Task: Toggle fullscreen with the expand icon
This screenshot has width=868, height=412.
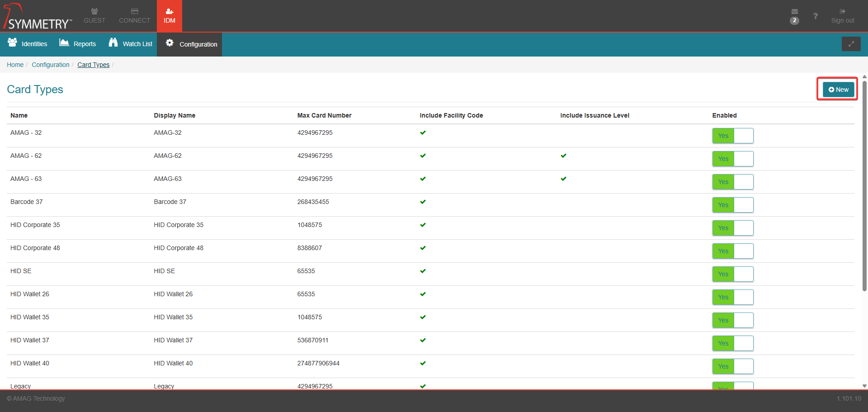Action: 851,44
